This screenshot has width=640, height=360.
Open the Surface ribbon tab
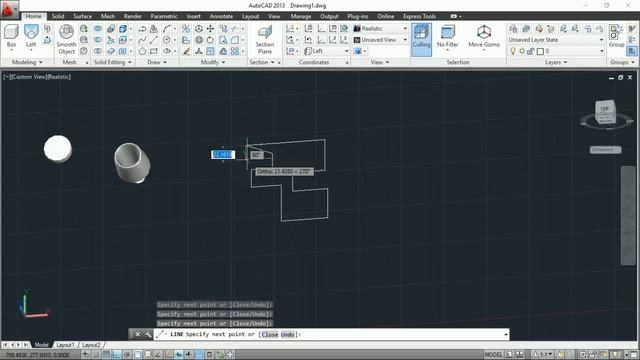click(82, 16)
